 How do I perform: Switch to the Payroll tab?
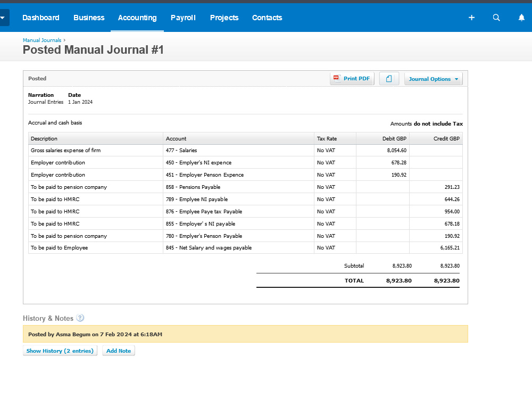(x=183, y=18)
